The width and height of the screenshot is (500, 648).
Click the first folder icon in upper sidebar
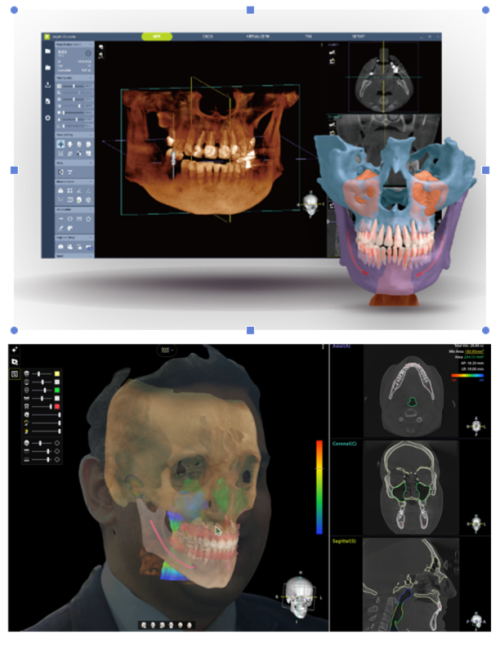[48, 51]
